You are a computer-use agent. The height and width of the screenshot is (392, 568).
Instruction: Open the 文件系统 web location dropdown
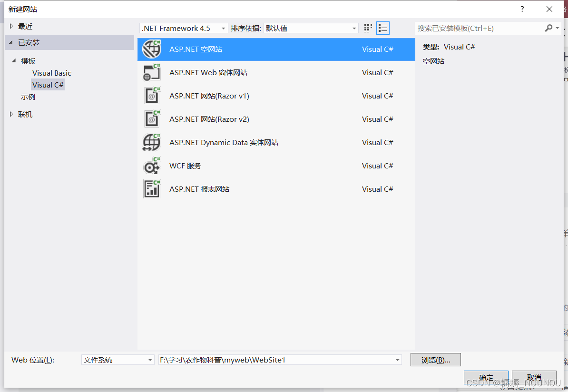pos(118,360)
